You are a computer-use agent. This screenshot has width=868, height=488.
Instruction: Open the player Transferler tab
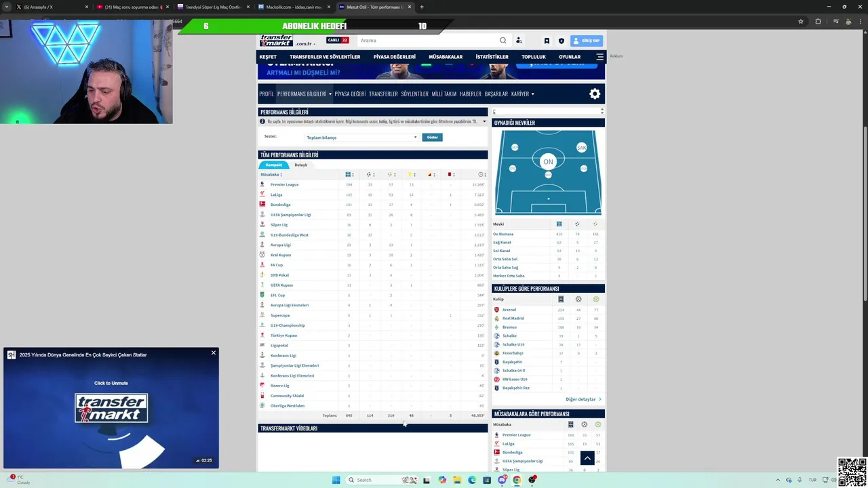(383, 94)
